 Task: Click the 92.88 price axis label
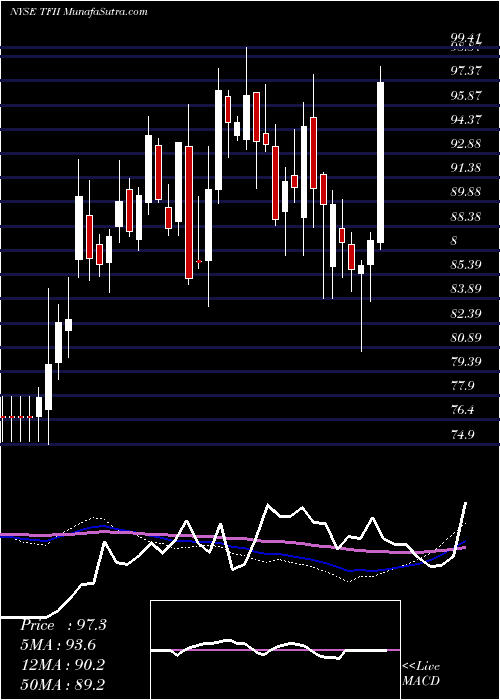click(x=466, y=143)
